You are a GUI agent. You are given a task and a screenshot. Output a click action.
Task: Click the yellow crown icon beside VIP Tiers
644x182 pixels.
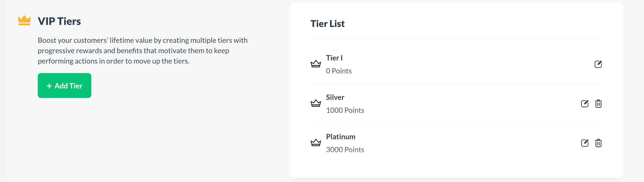24,21
